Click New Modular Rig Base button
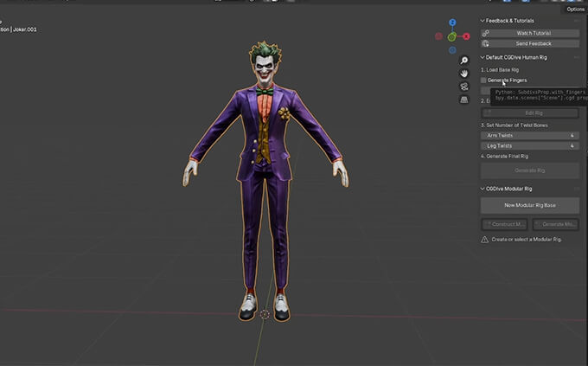The image size is (588, 366). [x=529, y=205]
